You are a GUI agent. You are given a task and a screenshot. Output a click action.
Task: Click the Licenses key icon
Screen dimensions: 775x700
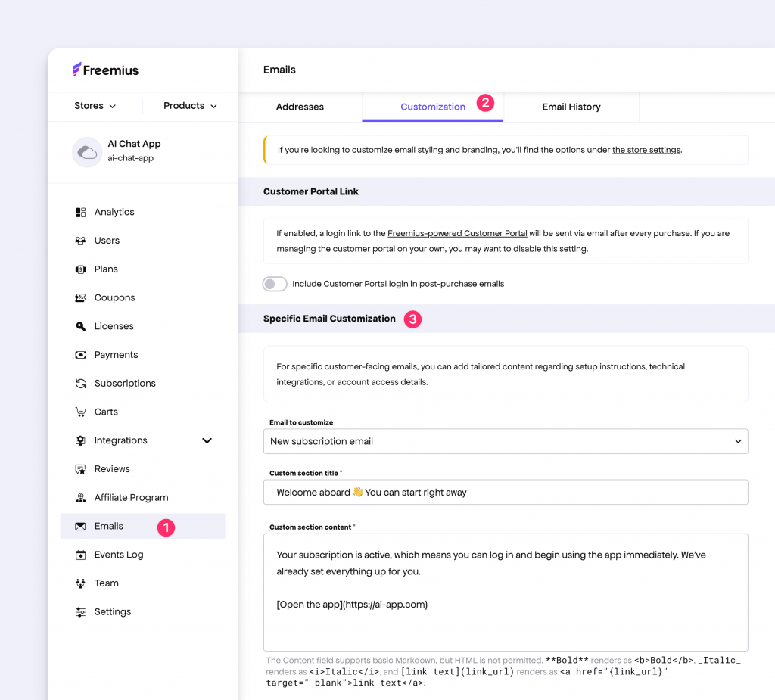[80, 326]
